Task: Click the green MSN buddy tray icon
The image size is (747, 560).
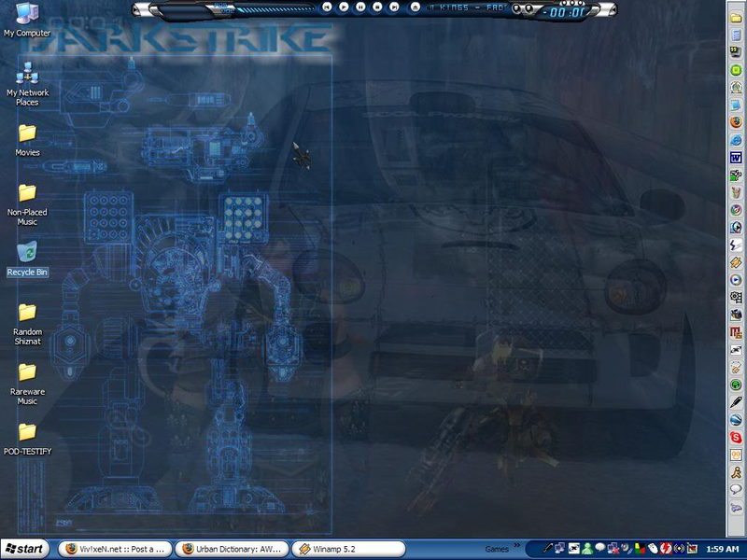Action: click(587, 549)
